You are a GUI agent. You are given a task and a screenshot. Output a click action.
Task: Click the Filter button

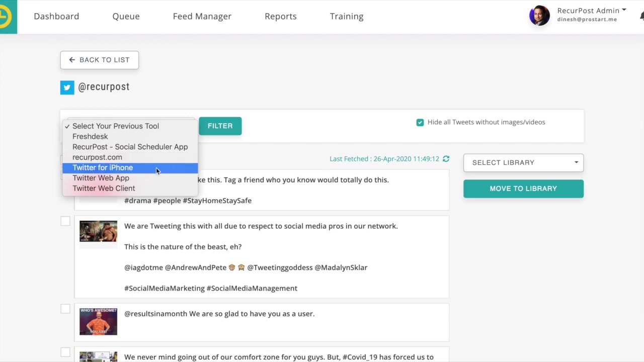pos(220,126)
